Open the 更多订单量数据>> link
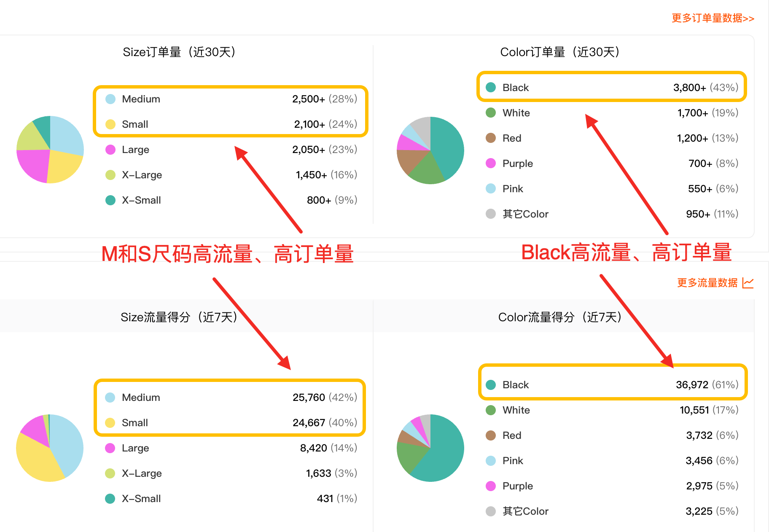This screenshot has height=532, width=769. click(x=713, y=18)
